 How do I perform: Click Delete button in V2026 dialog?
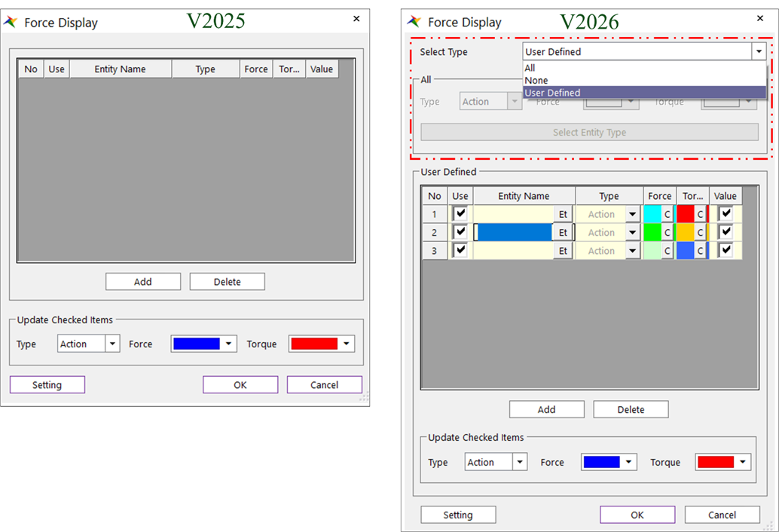pos(631,409)
